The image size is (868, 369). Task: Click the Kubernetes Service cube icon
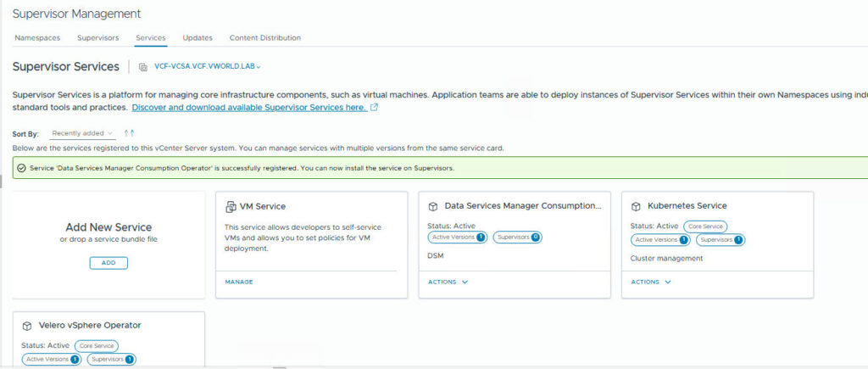pos(636,206)
